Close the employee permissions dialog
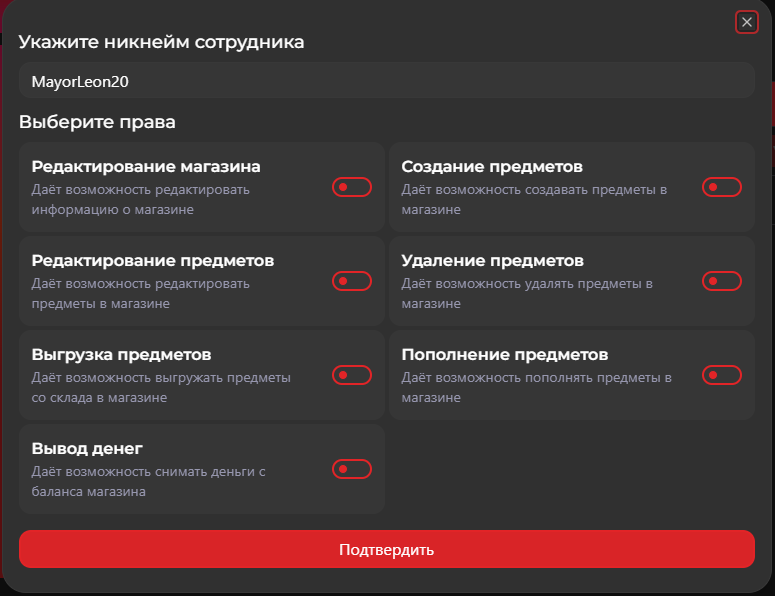 pyautogui.click(x=746, y=22)
